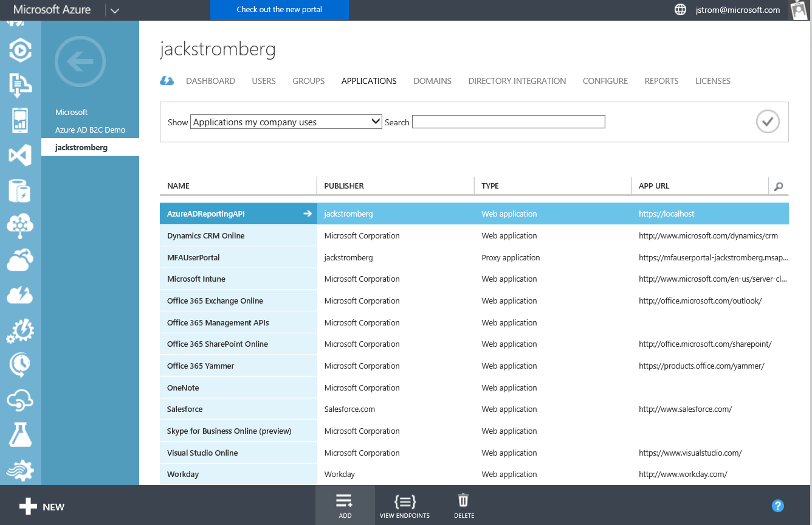Open the wavy gear stream sidebar icon
812x525 pixels.
[20, 470]
